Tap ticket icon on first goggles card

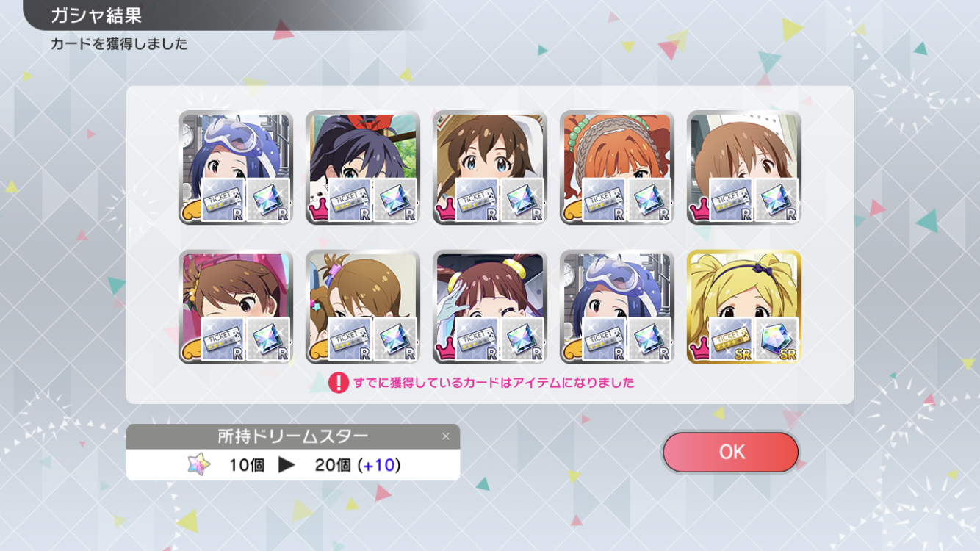[223, 200]
